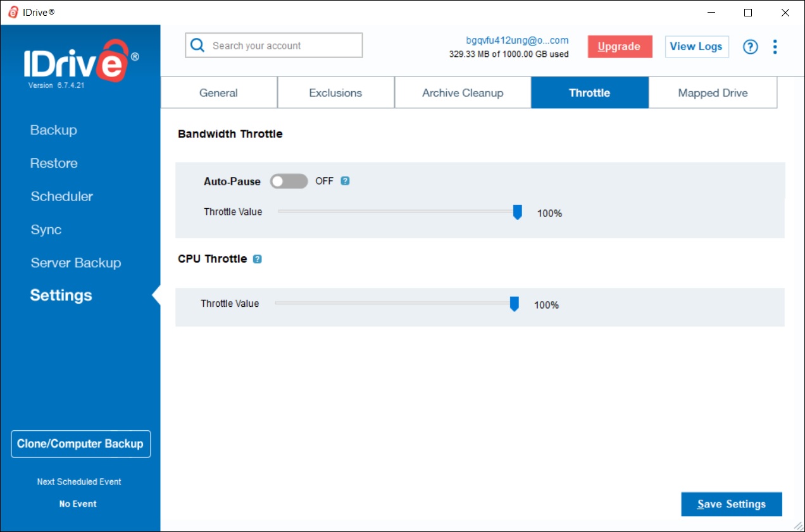Switch to the General tab

tap(218, 92)
